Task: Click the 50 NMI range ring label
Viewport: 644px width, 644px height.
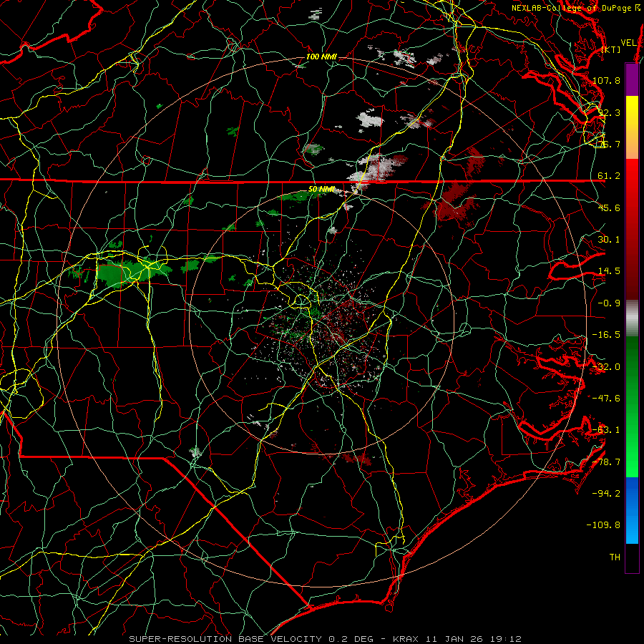Action: click(x=321, y=190)
